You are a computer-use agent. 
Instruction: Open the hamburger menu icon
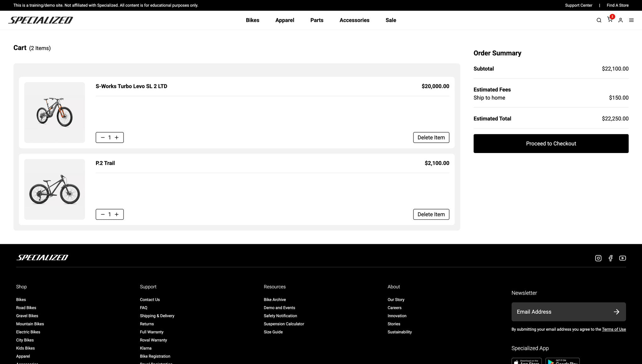click(631, 20)
